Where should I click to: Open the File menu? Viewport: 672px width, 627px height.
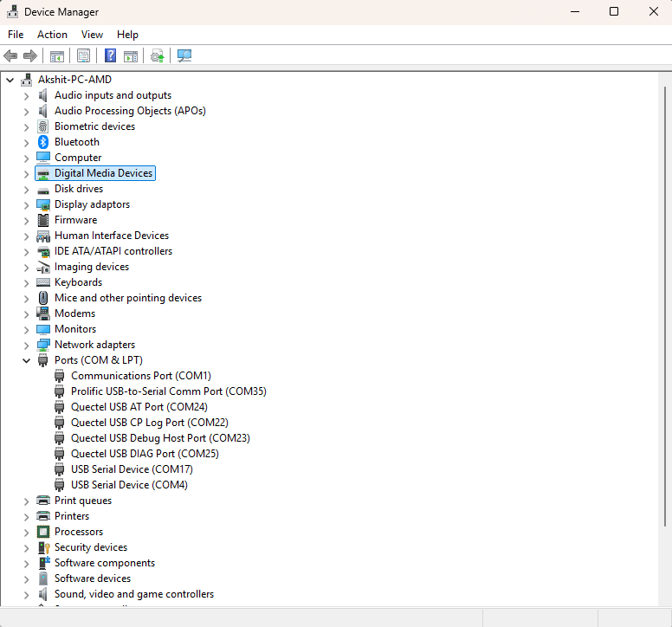click(16, 35)
